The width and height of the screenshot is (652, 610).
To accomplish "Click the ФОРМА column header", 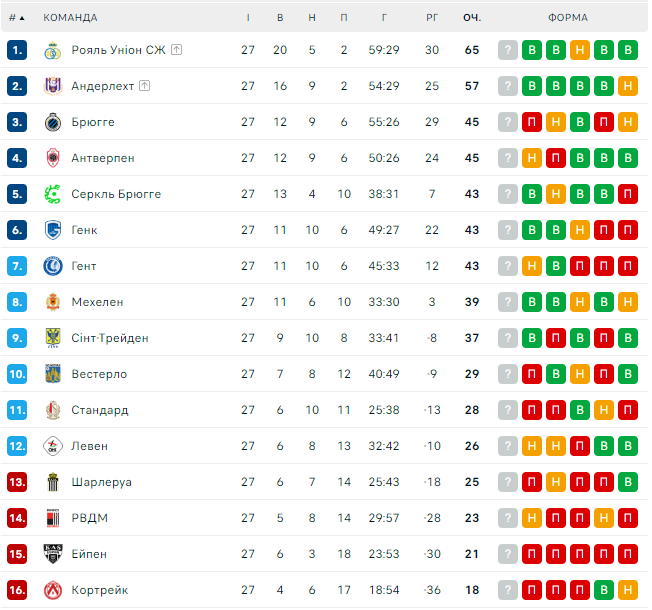I will (567, 18).
